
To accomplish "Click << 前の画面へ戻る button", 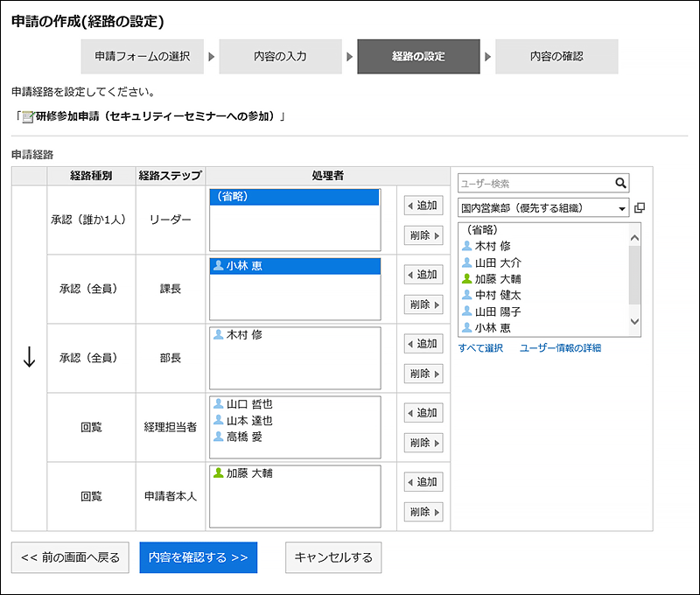I will (x=70, y=557).
